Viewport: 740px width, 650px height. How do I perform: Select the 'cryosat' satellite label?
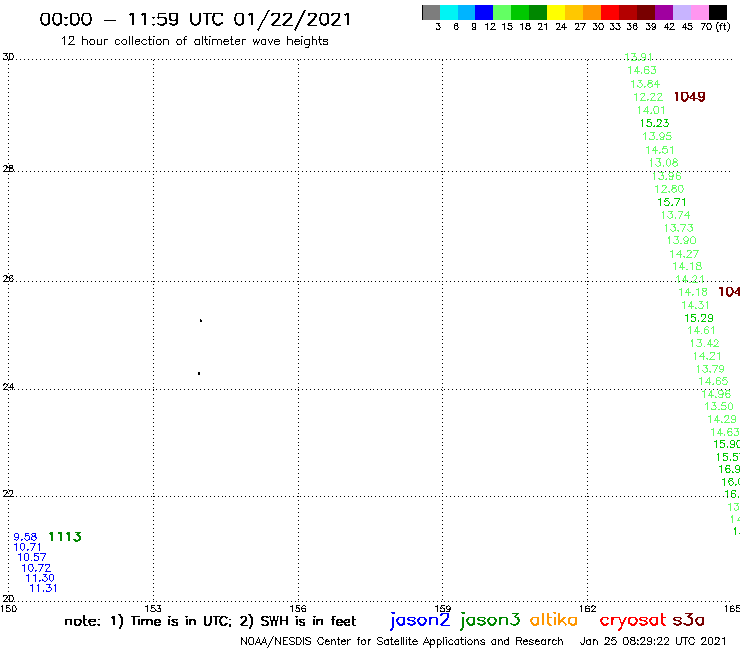pos(633,620)
